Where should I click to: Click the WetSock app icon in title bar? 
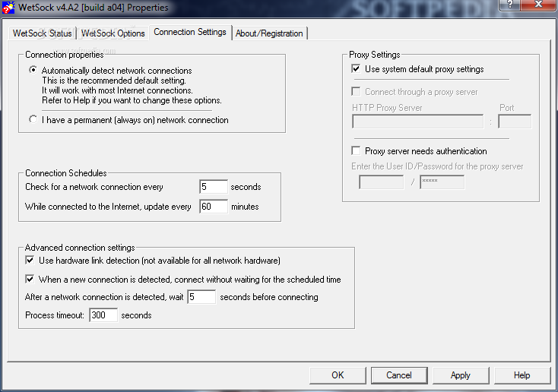pyautogui.click(x=8, y=7)
